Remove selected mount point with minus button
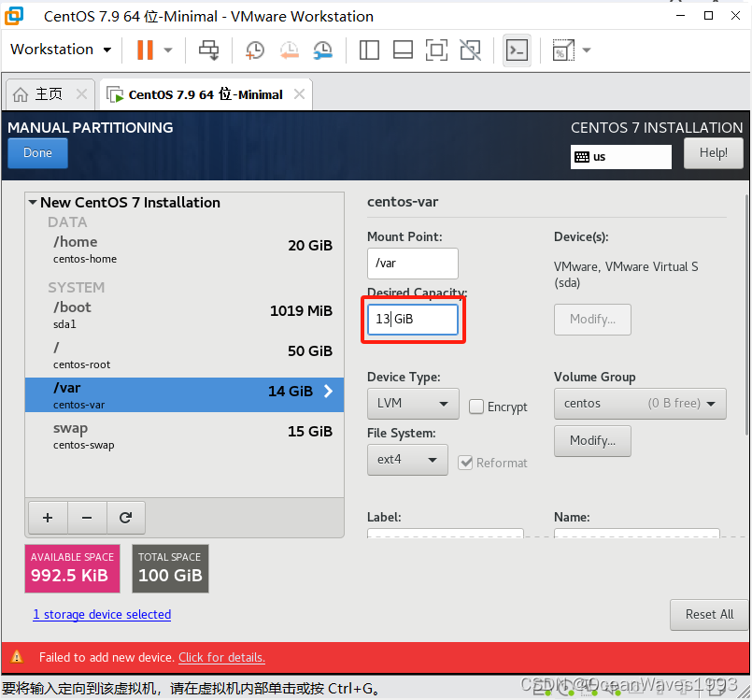Viewport: 752px width, 700px height. point(87,518)
